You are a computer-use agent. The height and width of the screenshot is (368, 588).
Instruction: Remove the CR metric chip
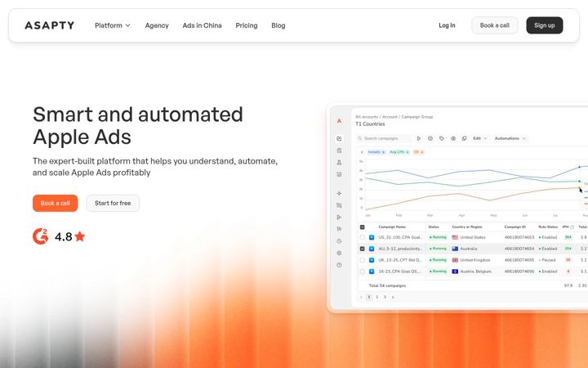pyautogui.click(x=422, y=152)
